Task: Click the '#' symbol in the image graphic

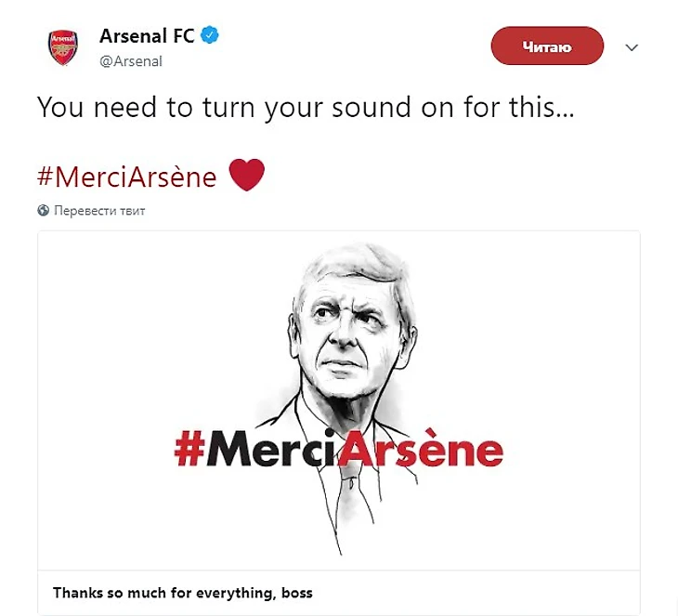Action: point(189,449)
